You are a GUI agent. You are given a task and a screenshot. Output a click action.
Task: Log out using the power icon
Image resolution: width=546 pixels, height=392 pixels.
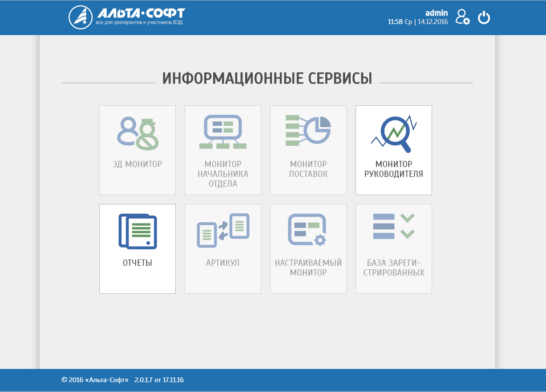point(484,18)
